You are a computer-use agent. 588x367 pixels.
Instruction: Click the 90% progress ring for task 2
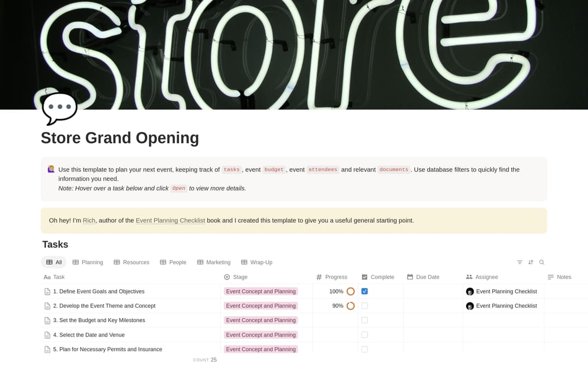click(x=351, y=306)
